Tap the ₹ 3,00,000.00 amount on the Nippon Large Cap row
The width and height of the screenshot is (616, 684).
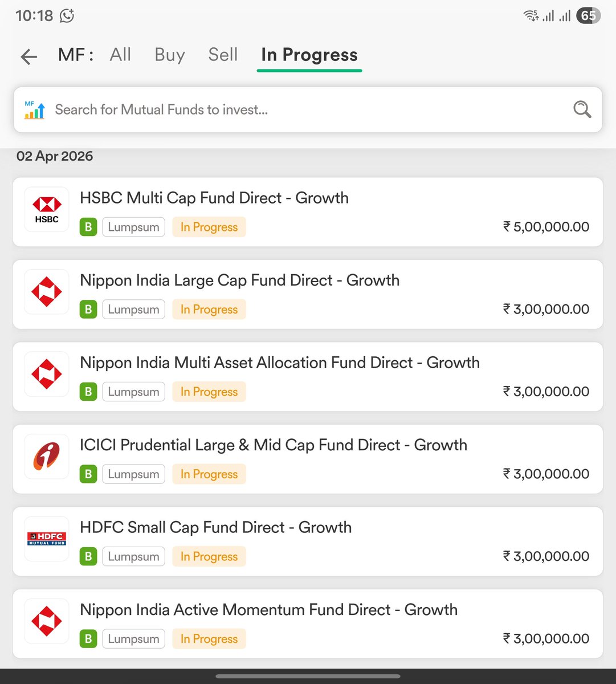coord(546,310)
